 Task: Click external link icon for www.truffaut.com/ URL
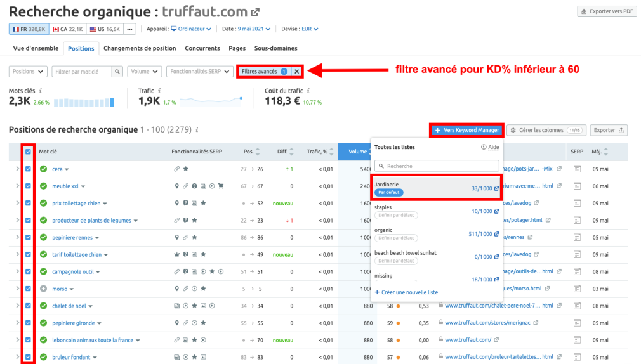pyautogui.click(x=496, y=340)
